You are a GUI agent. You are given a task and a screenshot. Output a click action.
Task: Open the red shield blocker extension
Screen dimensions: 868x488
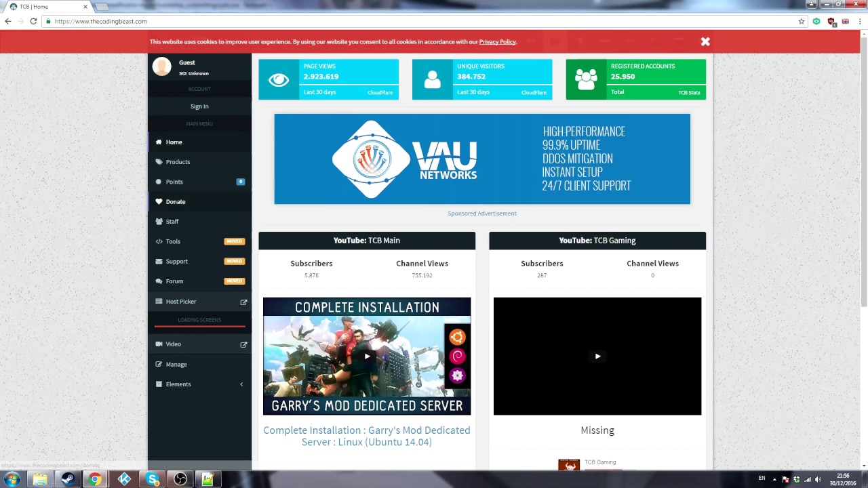[x=831, y=22]
